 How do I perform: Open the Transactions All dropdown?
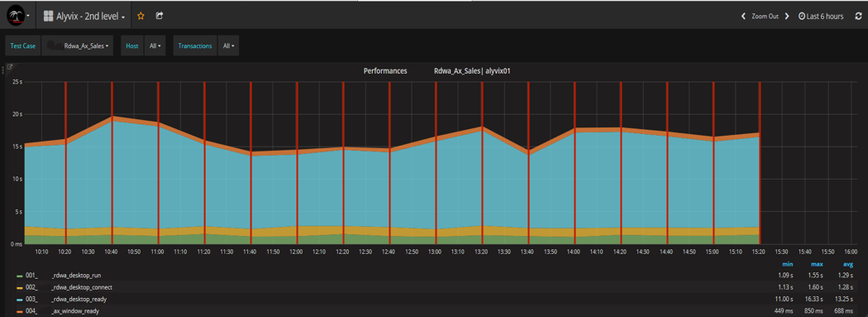pos(229,46)
